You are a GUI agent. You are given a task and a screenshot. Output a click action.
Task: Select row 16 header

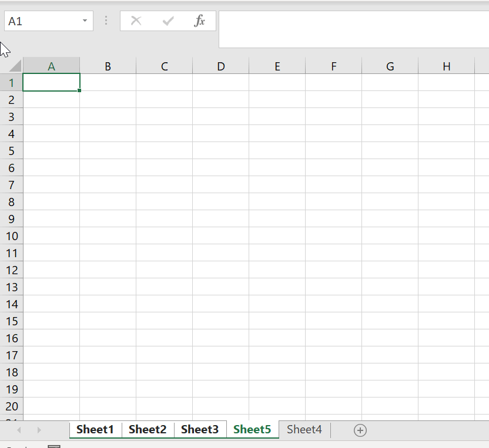[11, 338]
